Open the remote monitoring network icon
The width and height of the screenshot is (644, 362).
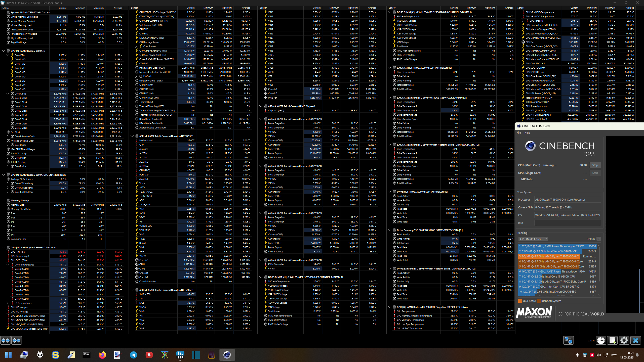click(x=568, y=340)
